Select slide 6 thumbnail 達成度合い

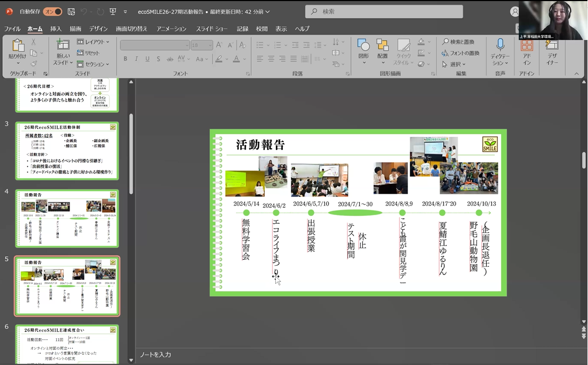(x=67, y=344)
